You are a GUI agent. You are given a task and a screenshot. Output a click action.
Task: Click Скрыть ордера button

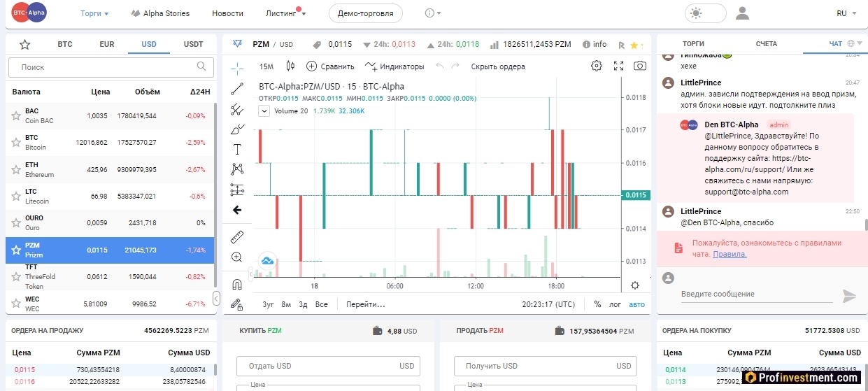(498, 66)
